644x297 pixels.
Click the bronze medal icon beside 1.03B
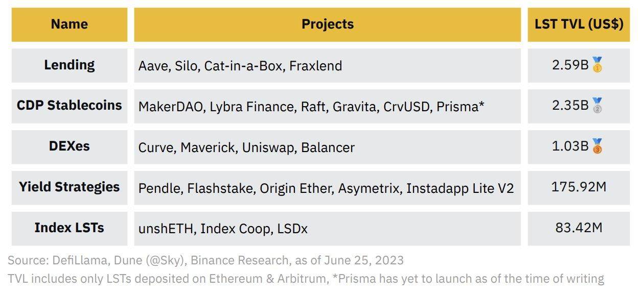597,146
